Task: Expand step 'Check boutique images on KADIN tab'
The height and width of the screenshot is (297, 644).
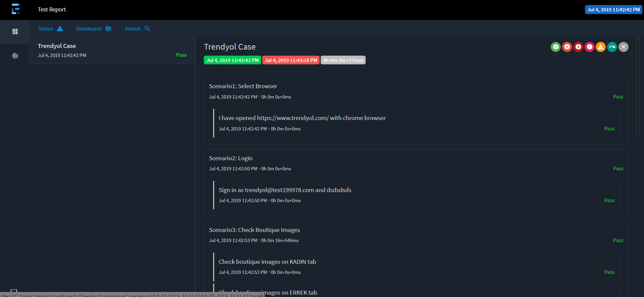Action: coord(416,267)
